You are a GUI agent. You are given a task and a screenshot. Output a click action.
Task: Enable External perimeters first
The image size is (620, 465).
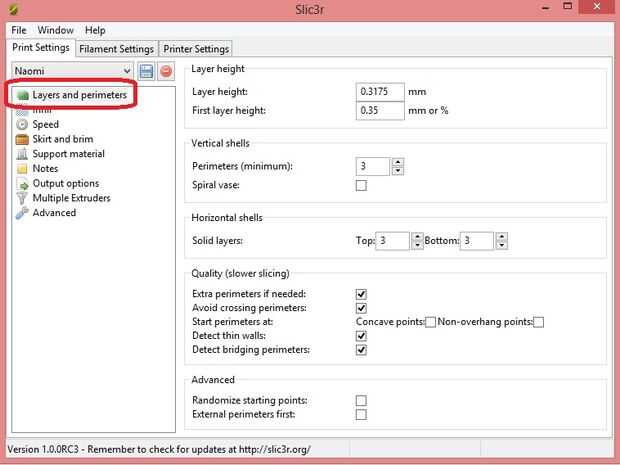pyautogui.click(x=361, y=415)
